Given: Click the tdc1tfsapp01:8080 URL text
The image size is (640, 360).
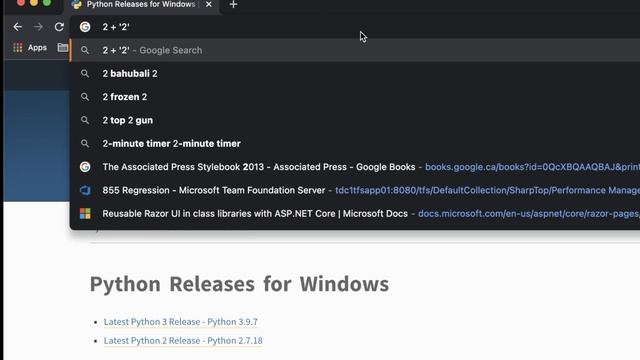Looking at the screenshot, I should 487,190.
